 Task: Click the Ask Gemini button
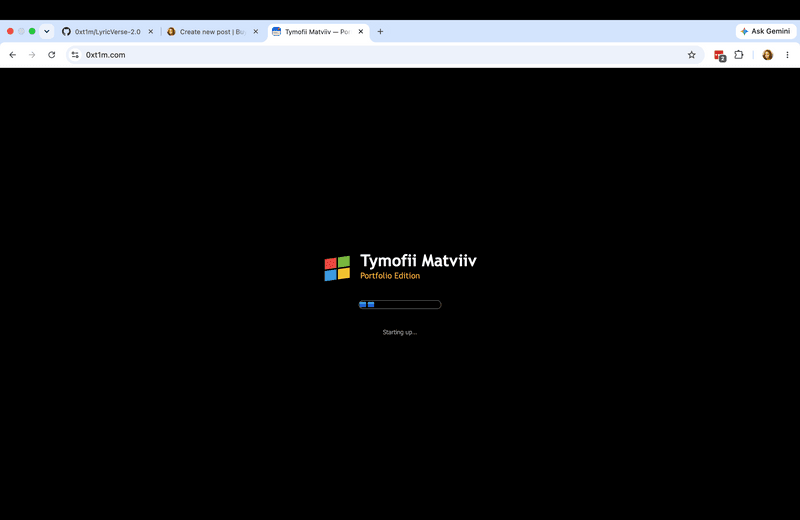765,31
